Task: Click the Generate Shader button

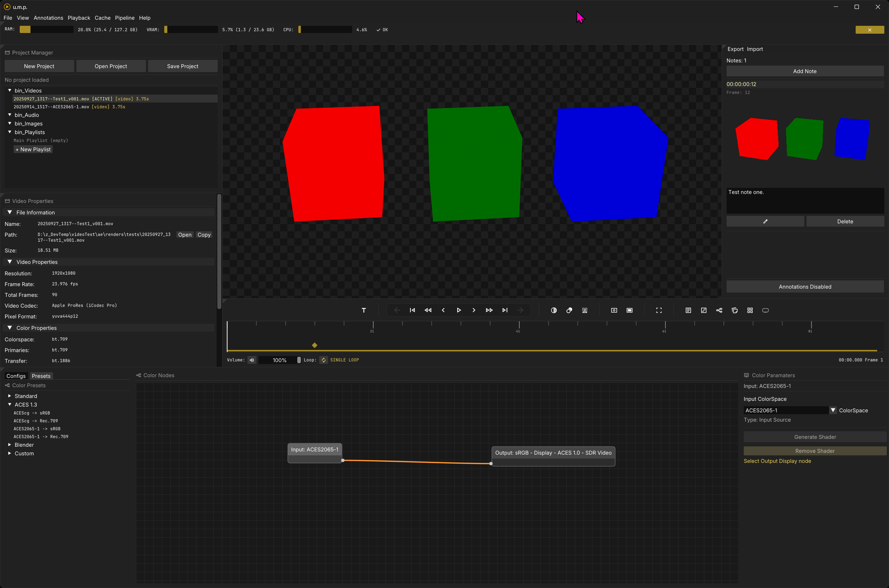Action: coord(815,437)
